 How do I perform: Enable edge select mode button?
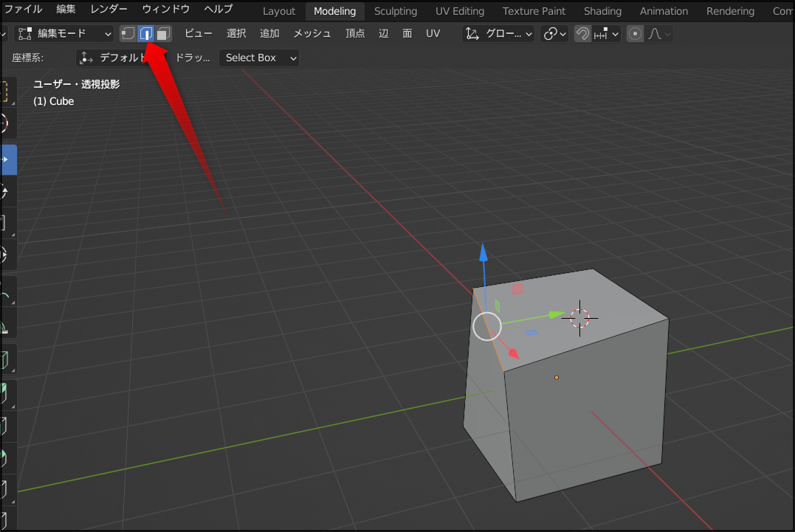point(146,34)
